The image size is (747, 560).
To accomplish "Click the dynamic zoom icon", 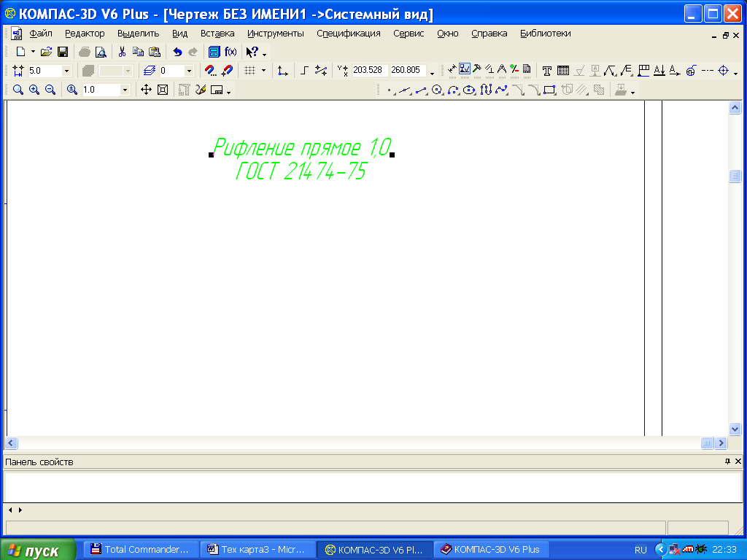I will 72,90.
